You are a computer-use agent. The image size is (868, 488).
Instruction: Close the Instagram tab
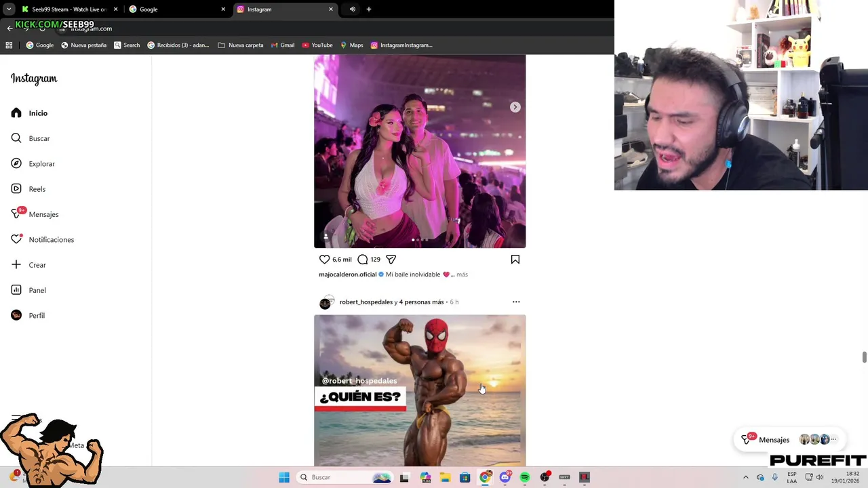click(331, 9)
